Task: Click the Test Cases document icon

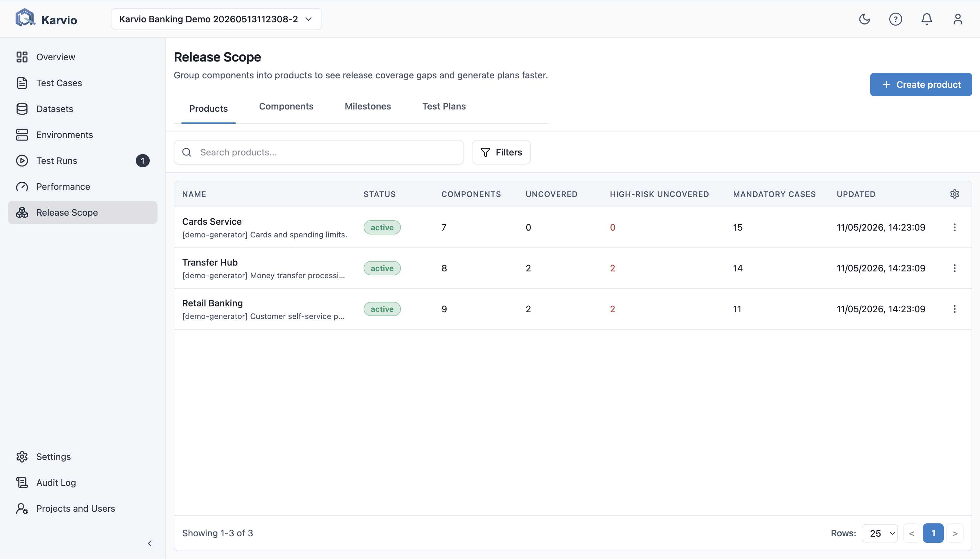Action: tap(22, 83)
